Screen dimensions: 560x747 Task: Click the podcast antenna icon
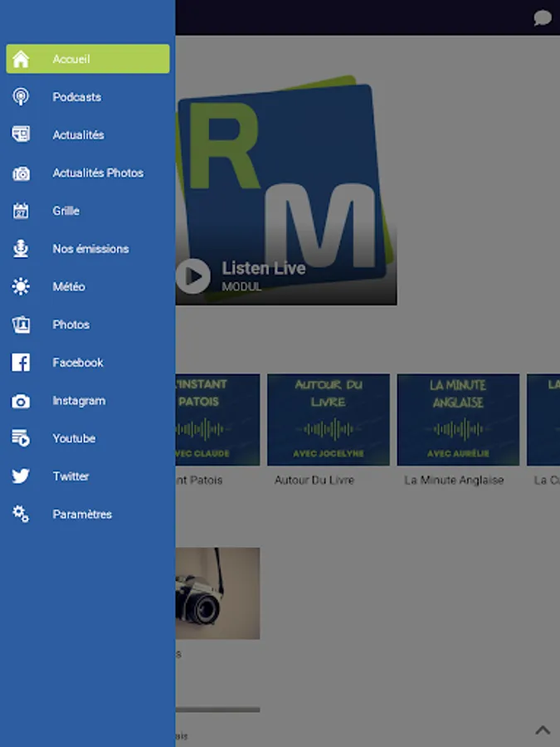(x=21, y=97)
